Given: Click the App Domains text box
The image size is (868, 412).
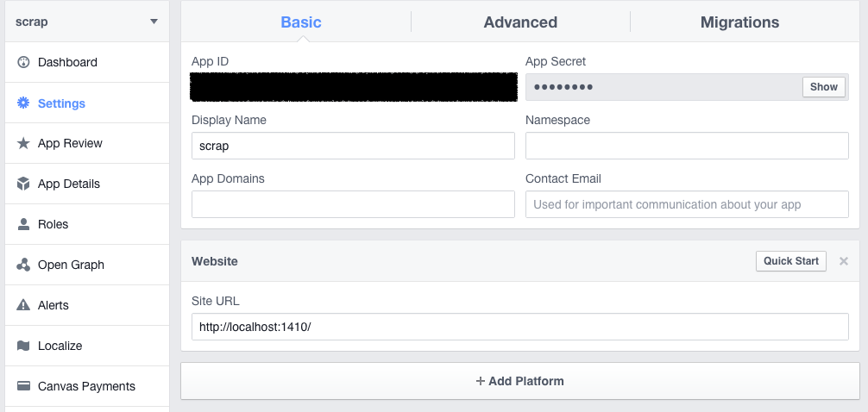Looking at the screenshot, I should (x=353, y=204).
